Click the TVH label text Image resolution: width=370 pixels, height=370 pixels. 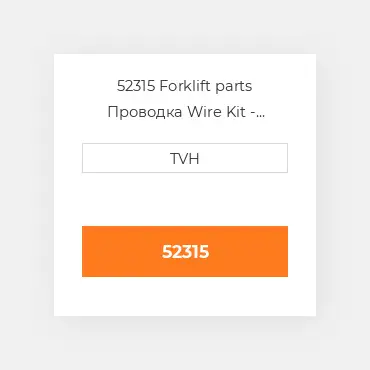185,158
